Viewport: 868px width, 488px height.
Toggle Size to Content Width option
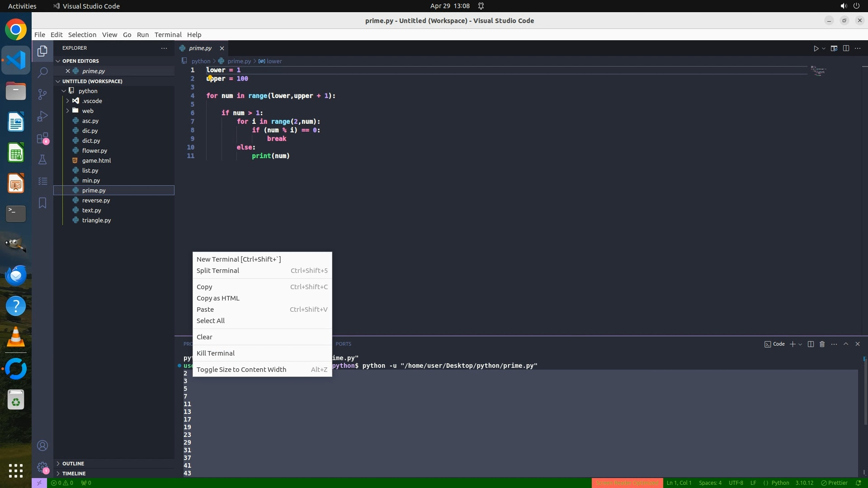click(x=241, y=370)
